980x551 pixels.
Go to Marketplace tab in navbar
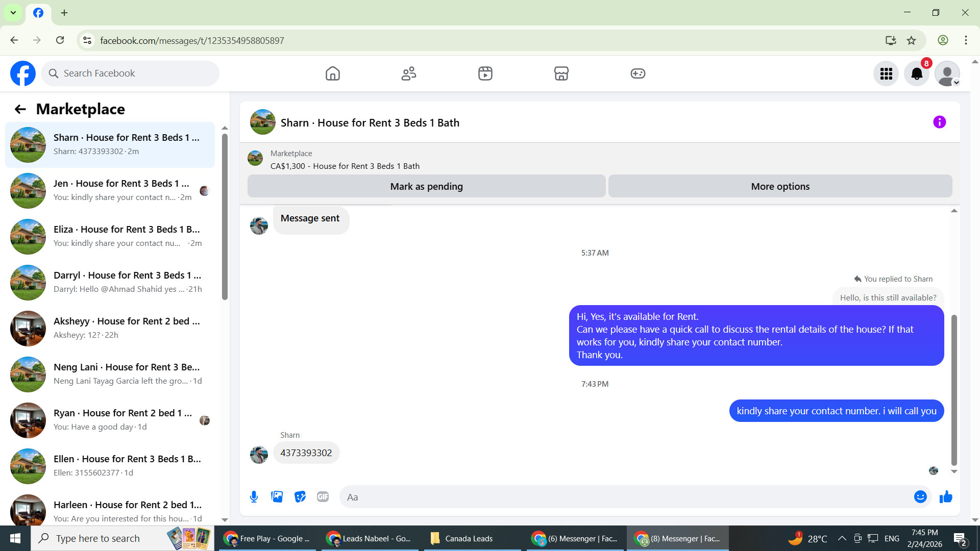click(x=561, y=74)
